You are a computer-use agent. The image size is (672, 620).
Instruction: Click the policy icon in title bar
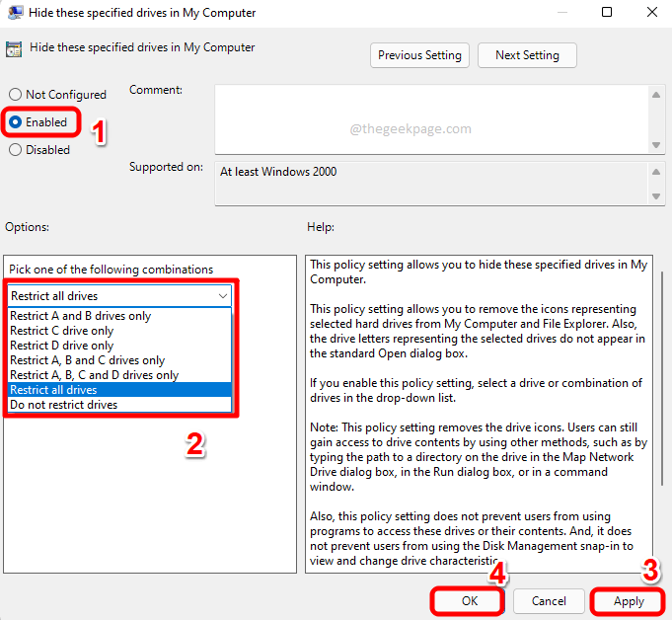[x=14, y=13]
